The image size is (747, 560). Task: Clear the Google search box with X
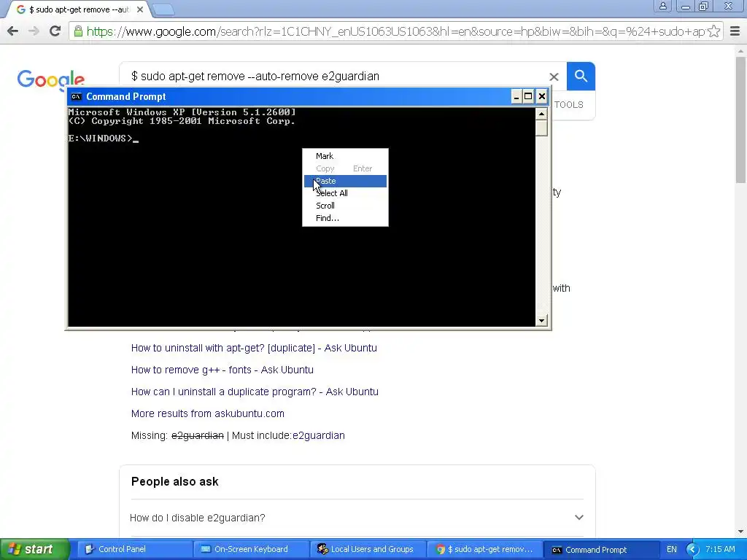(x=554, y=77)
